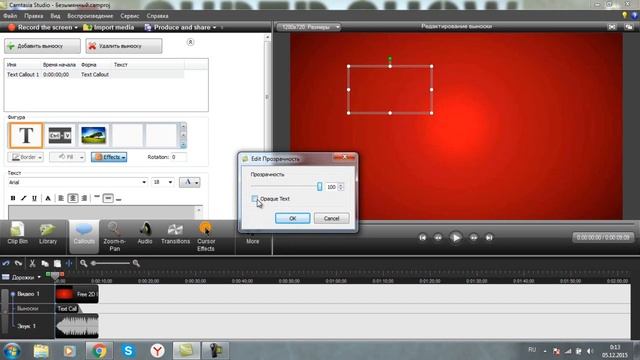This screenshot has height=360, width=640.
Task: Click the timeline zoom in magnifier
Action: pyautogui.click(x=136, y=264)
